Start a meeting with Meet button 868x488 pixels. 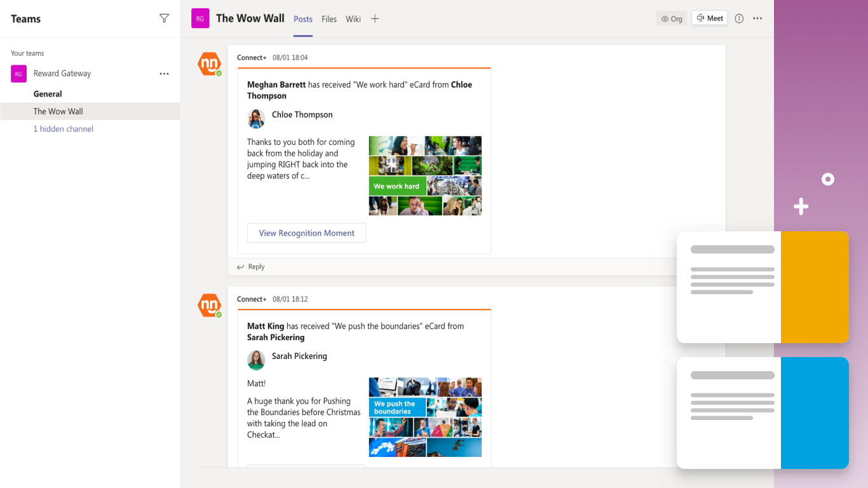pos(709,18)
